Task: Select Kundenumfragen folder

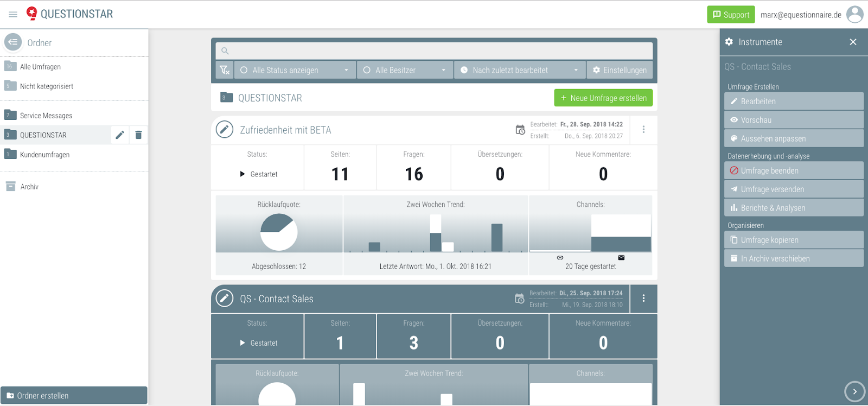Action: (74, 155)
